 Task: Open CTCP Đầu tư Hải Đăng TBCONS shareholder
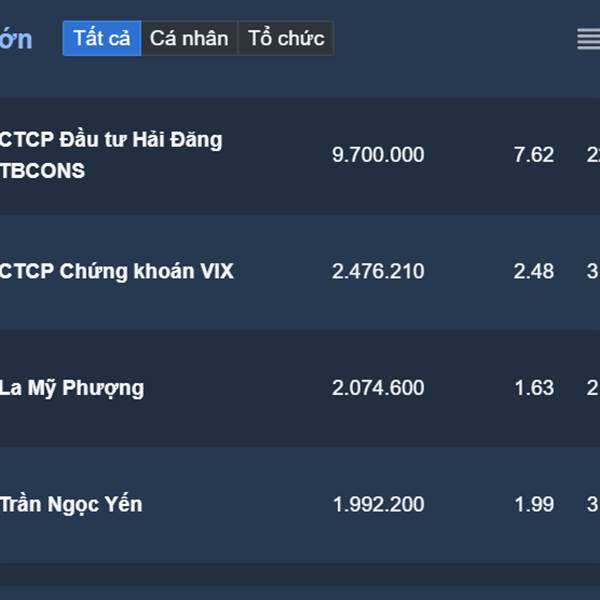click(111, 155)
